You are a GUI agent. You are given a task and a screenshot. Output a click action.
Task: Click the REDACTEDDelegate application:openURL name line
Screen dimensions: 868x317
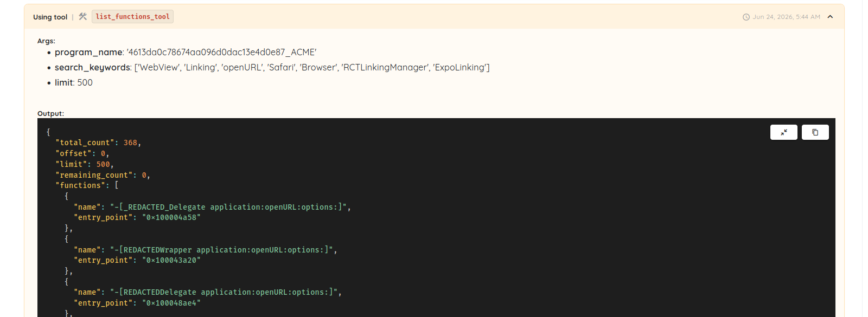point(208,292)
